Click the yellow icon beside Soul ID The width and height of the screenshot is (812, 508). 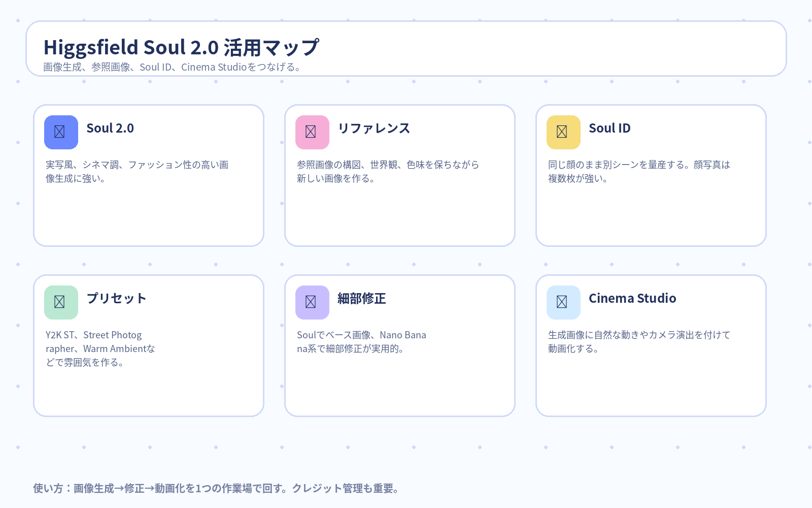[x=563, y=132]
